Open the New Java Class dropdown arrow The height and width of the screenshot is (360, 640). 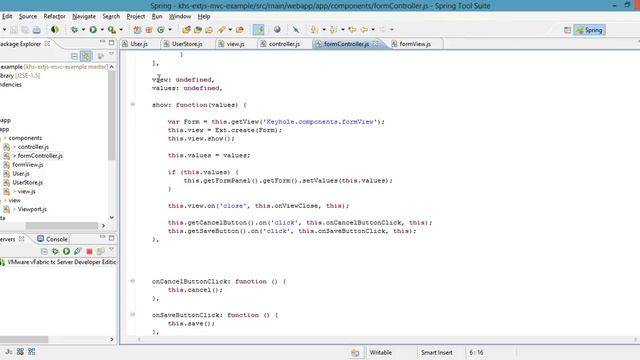(170, 30)
